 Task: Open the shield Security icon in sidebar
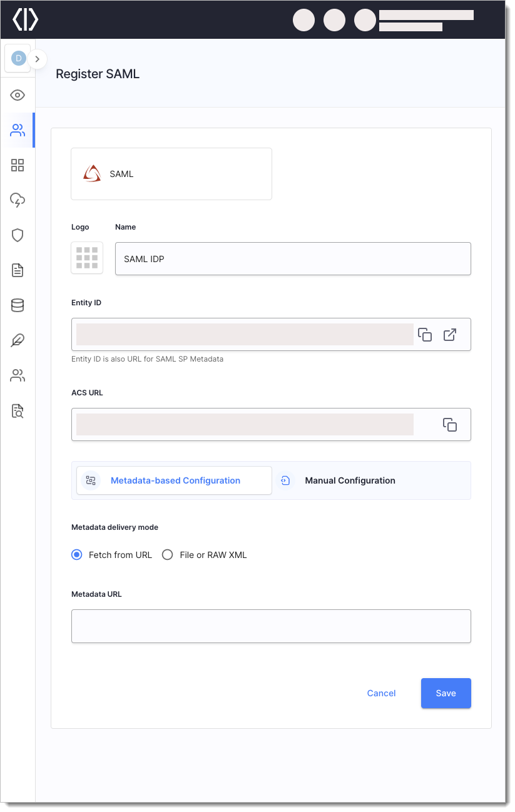click(x=18, y=235)
